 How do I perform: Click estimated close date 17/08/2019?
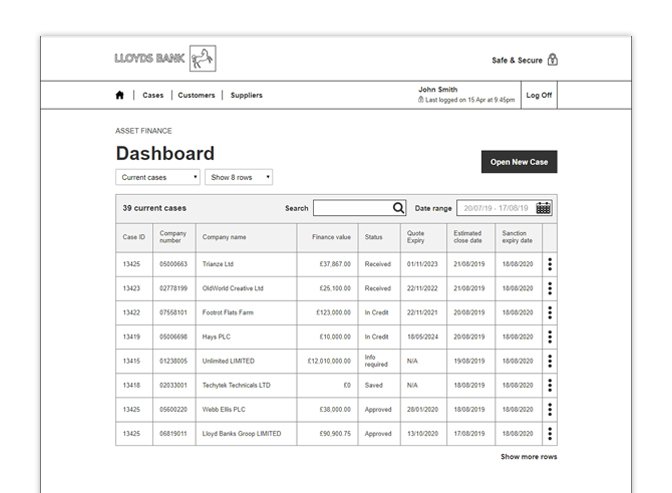[469, 434]
